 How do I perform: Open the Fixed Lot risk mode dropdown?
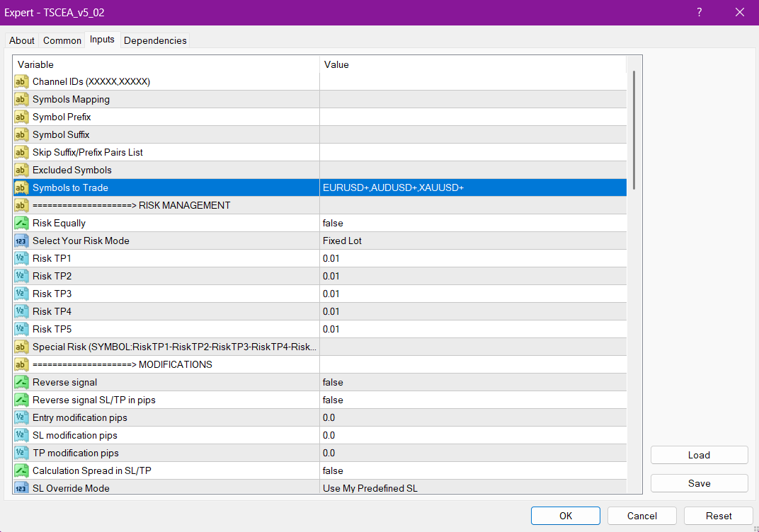pos(473,241)
